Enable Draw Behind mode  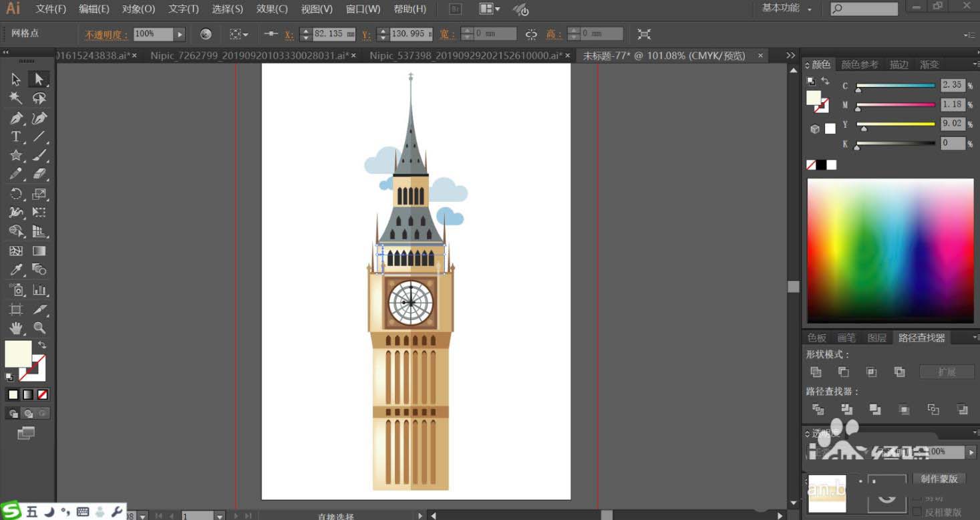click(28, 414)
